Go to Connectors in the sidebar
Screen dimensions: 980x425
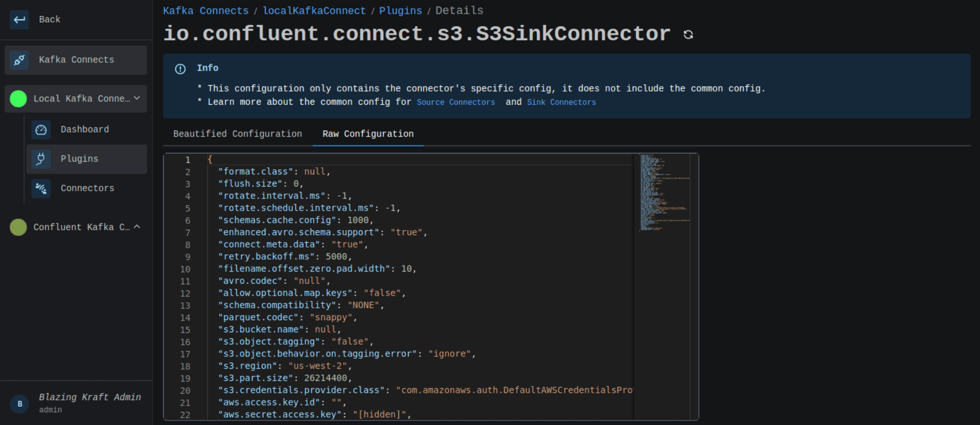[x=86, y=188]
